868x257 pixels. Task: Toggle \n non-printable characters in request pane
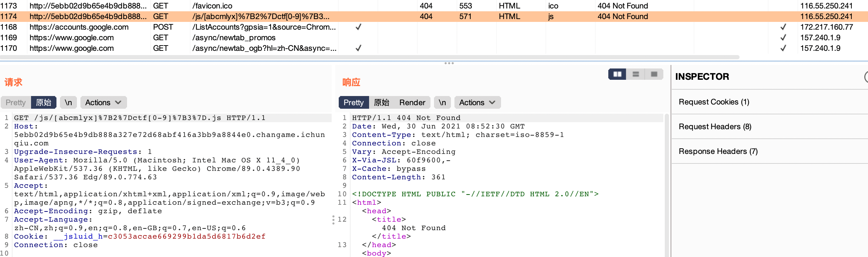[x=68, y=103]
